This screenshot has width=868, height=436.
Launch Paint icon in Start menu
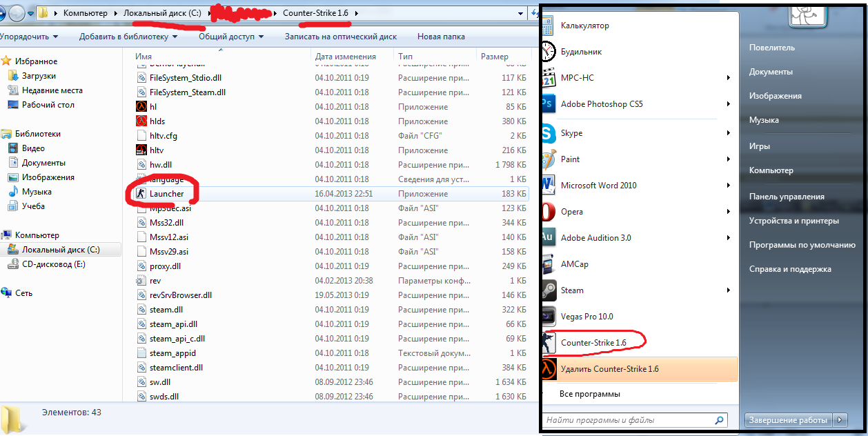549,159
